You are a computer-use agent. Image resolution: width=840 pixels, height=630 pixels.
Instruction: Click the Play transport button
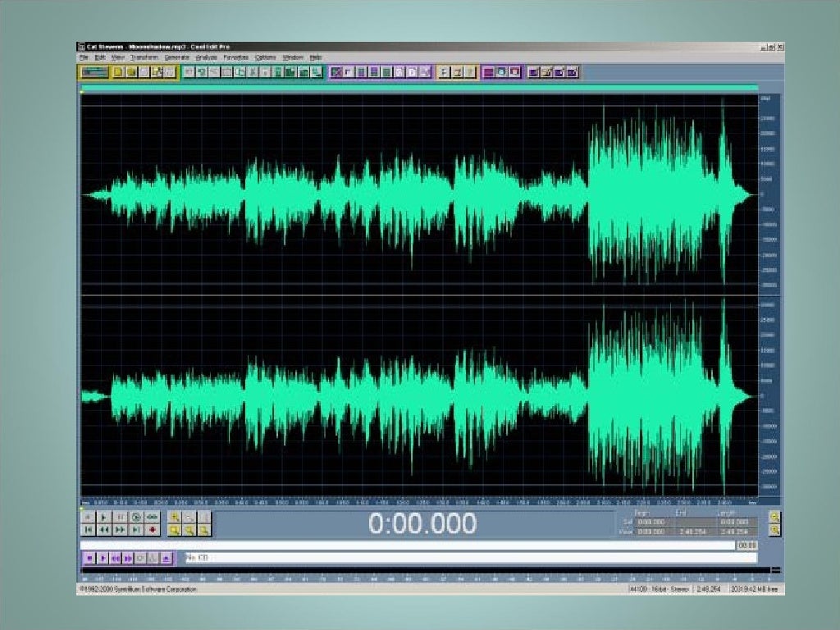coord(104,517)
